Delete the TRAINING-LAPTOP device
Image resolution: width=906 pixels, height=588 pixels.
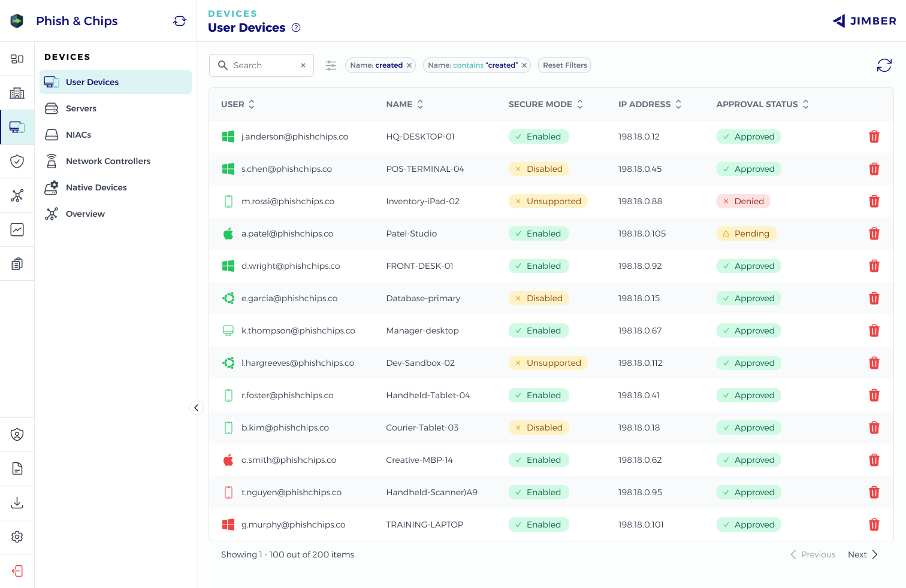874,525
